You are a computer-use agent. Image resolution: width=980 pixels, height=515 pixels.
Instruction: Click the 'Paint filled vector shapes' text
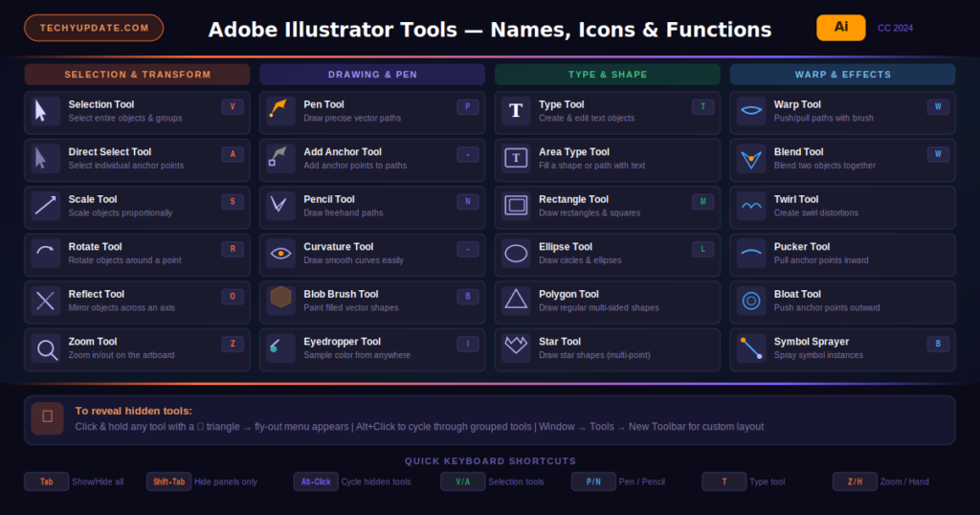351,308
